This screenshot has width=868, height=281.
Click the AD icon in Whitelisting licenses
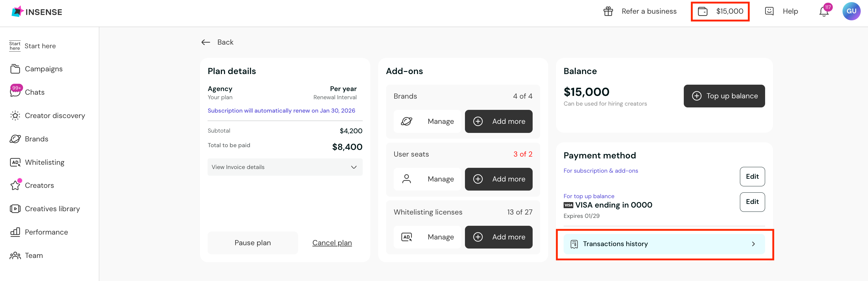pyautogui.click(x=406, y=237)
